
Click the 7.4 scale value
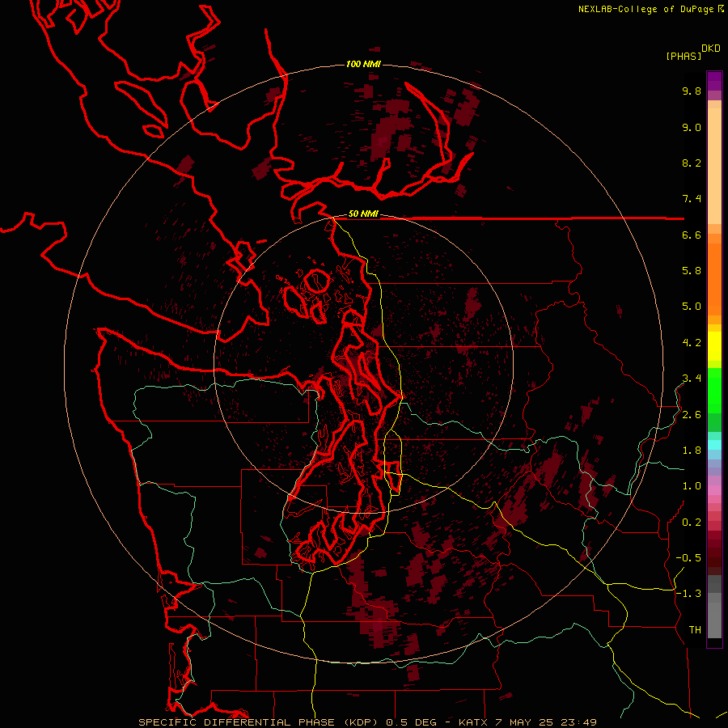click(x=692, y=199)
